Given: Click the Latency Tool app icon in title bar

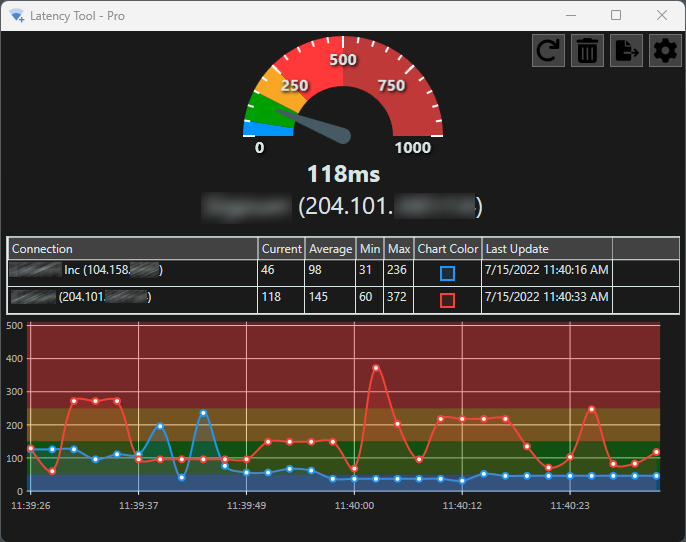Looking at the screenshot, I should point(17,16).
